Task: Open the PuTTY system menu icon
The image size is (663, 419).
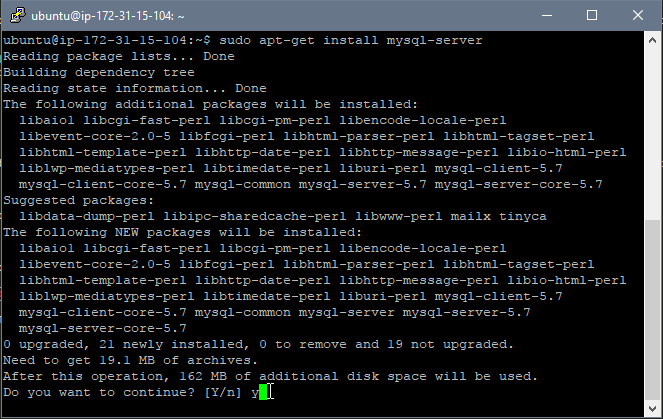Action: [17, 16]
